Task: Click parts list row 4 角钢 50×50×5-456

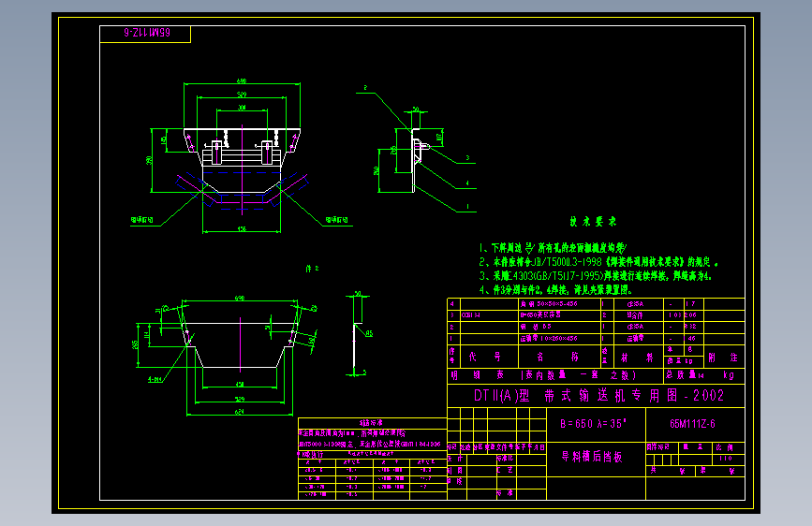Action: 596,304
